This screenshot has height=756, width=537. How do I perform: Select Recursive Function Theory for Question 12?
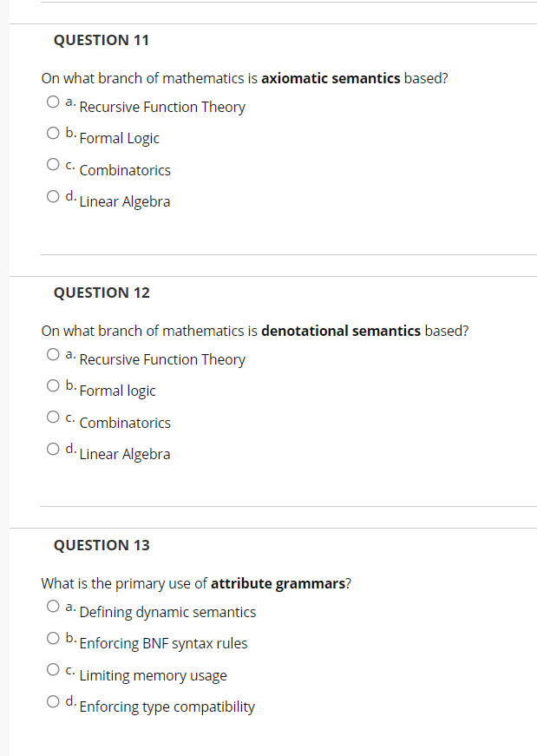tap(53, 354)
